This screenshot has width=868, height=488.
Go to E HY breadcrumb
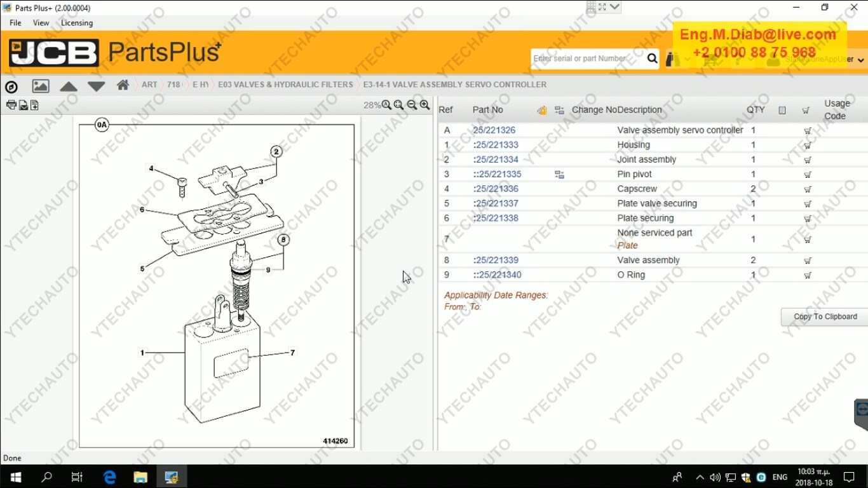(x=200, y=85)
